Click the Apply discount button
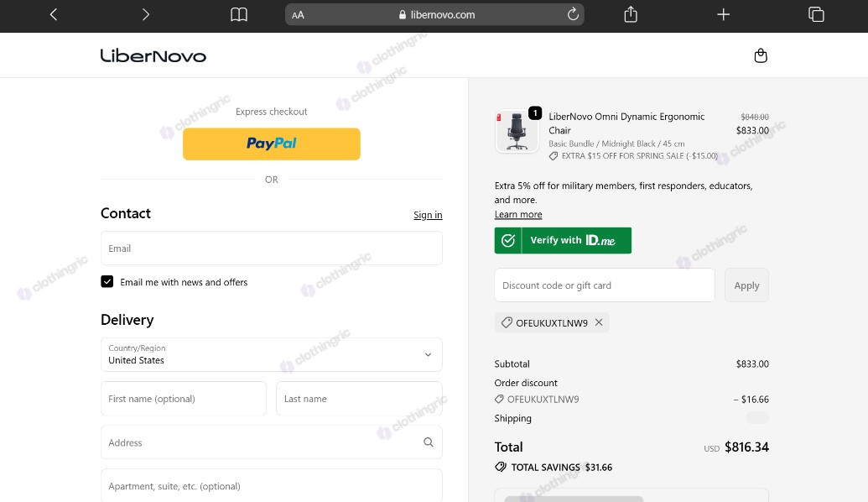This screenshot has width=868, height=502. pos(746,285)
